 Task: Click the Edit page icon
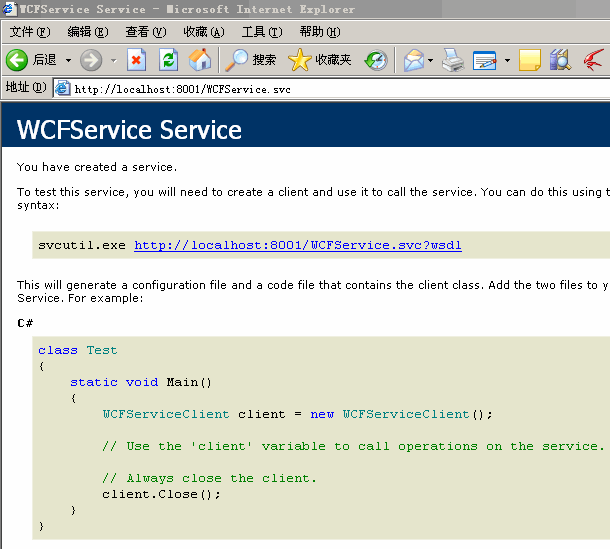click(x=485, y=60)
